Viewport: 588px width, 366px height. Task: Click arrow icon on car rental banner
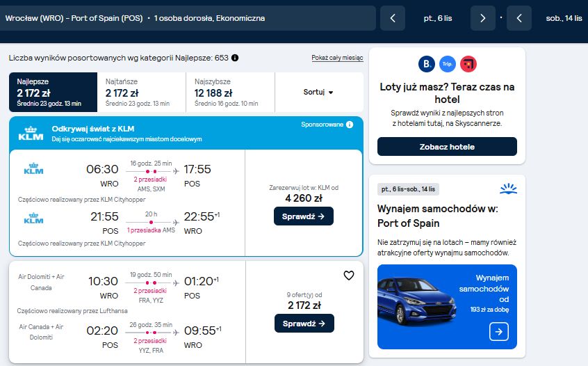[x=499, y=332]
